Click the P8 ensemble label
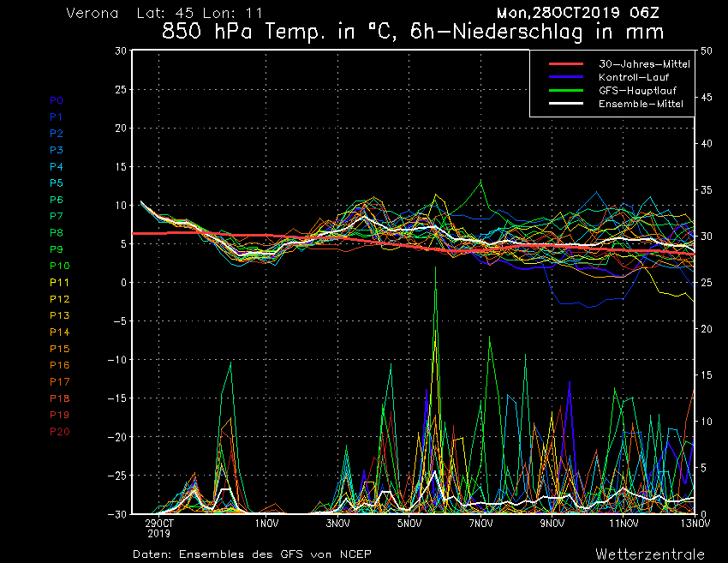This screenshot has height=563, width=728. tap(57, 233)
